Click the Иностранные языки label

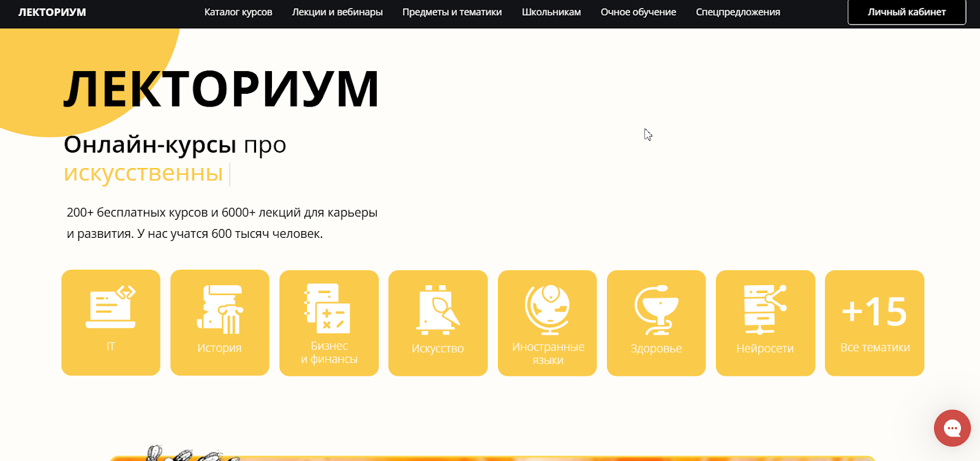point(548,354)
